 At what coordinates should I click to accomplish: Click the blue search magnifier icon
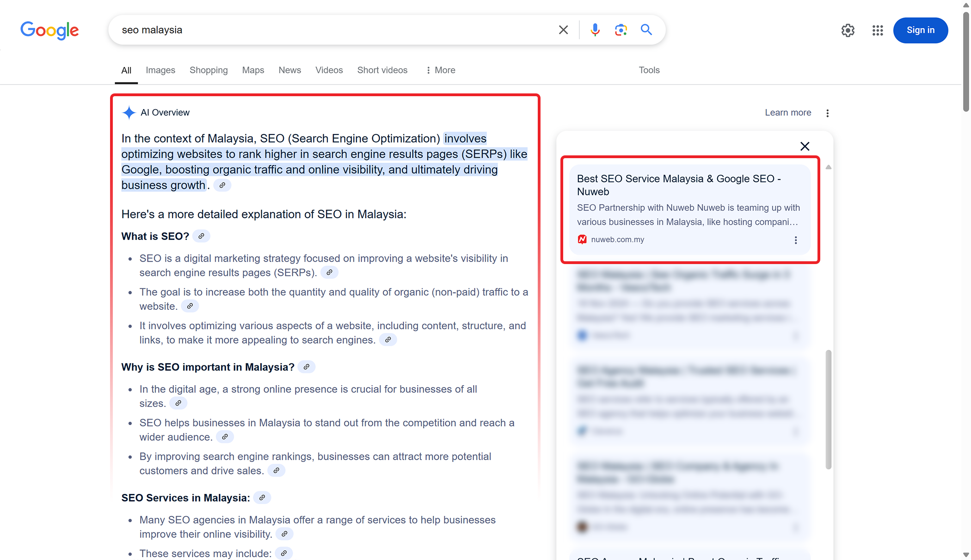tap(646, 30)
